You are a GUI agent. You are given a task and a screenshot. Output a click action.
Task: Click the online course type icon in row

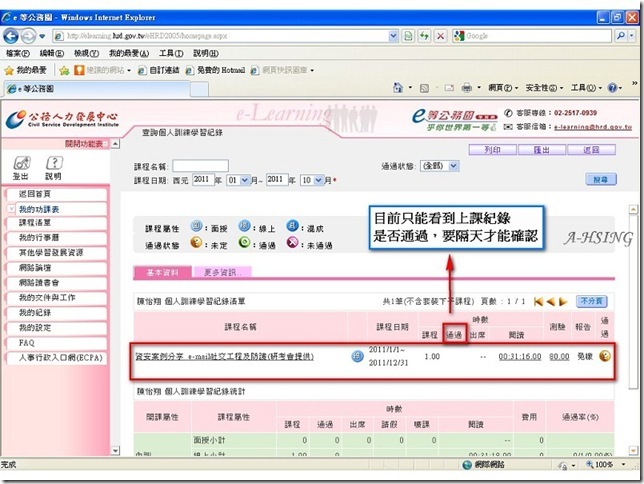[357, 356]
